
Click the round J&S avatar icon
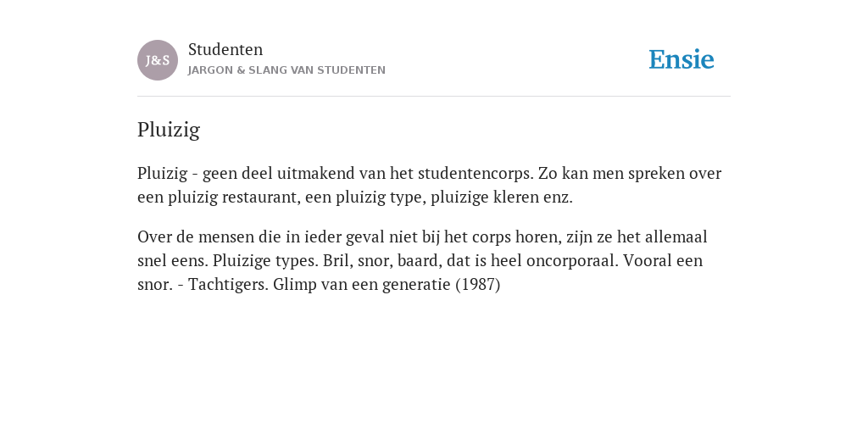[158, 60]
